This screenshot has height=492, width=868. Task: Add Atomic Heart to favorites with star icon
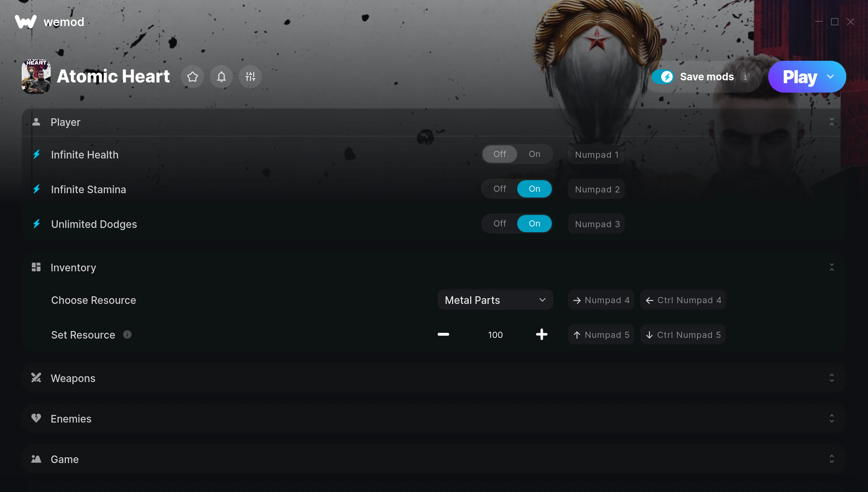[192, 77]
